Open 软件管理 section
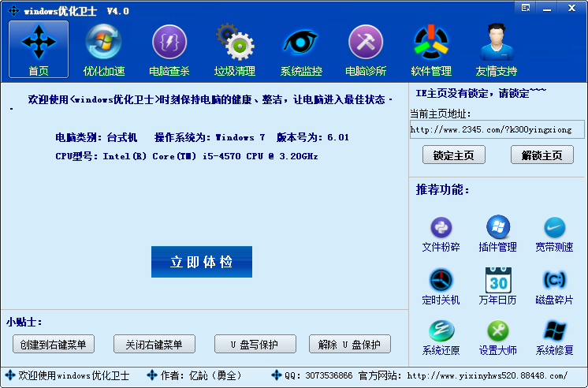Viewport: 588px width, 388px height. pyautogui.click(x=431, y=50)
